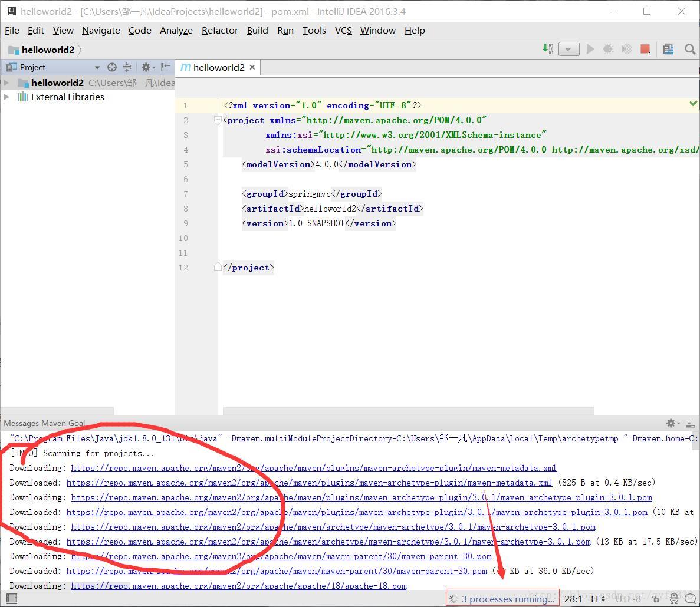Click the Search Everywhere magnifier icon
Screen dimensions: 700x607
[690, 49]
